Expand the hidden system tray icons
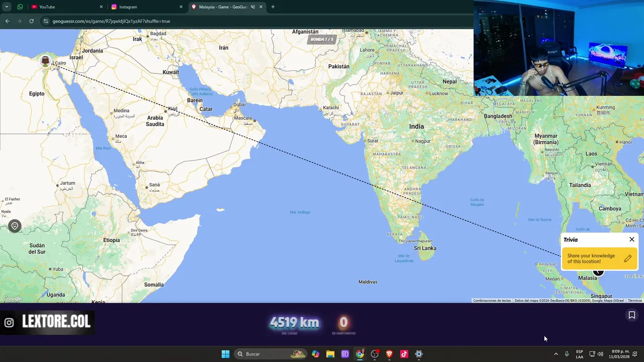644x362 pixels. [x=556, y=354]
